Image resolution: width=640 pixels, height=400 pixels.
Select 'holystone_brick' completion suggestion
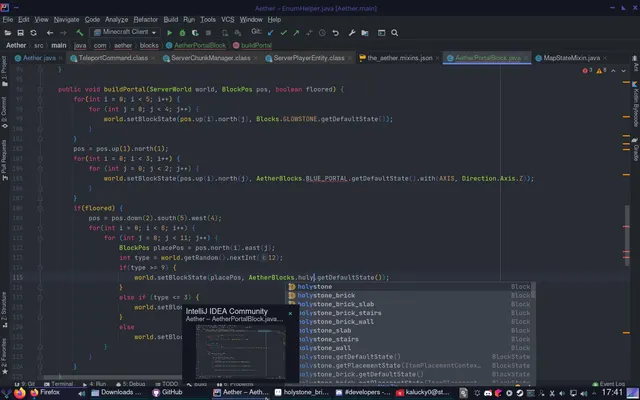409,296
